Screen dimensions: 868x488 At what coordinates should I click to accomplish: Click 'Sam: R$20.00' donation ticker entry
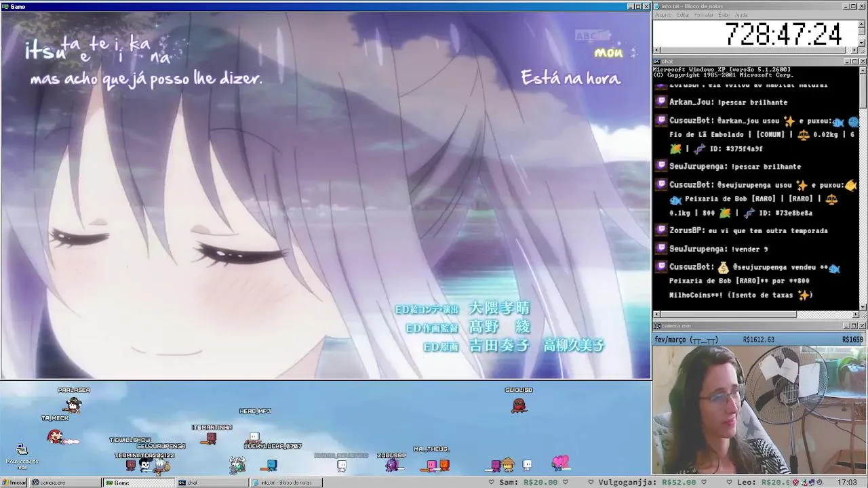pos(528,483)
